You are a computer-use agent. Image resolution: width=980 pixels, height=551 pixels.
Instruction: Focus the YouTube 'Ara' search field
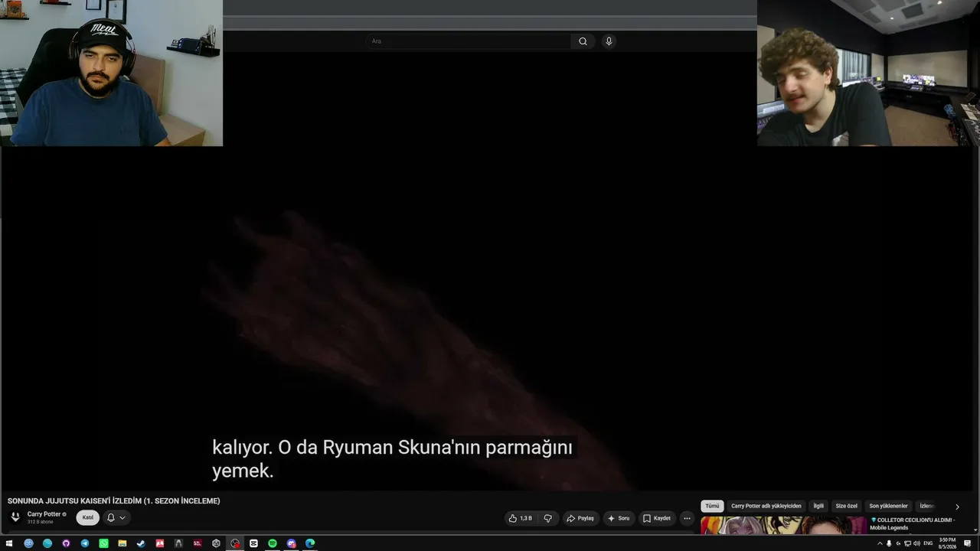[x=468, y=41]
